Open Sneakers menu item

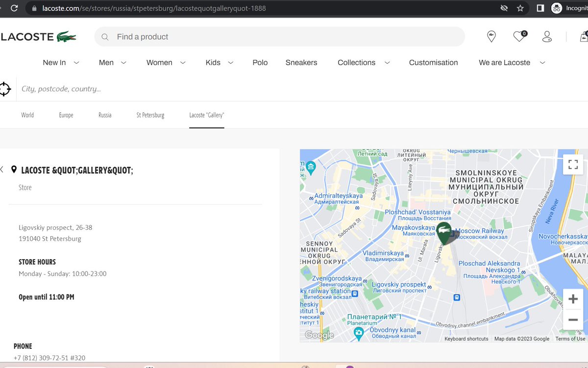(x=301, y=63)
